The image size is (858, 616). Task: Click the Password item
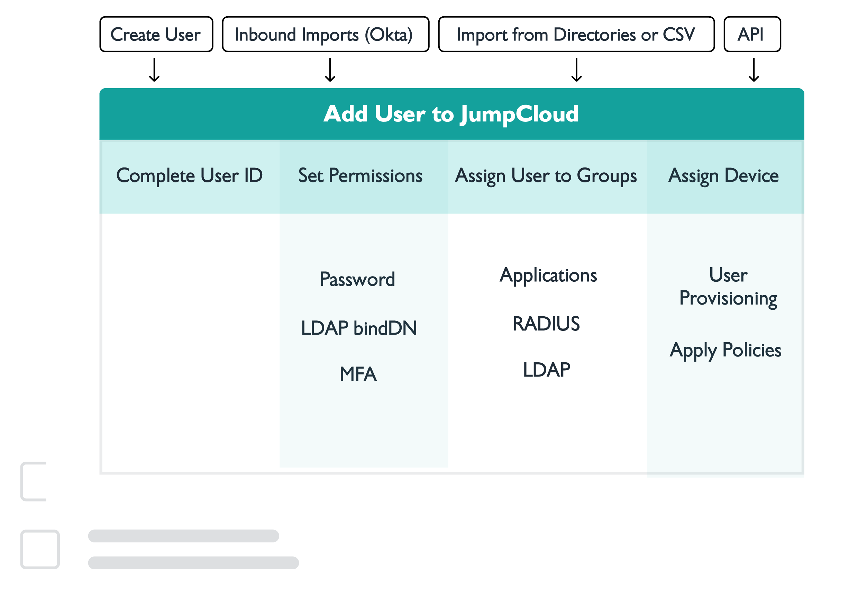(x=357, y=280)
